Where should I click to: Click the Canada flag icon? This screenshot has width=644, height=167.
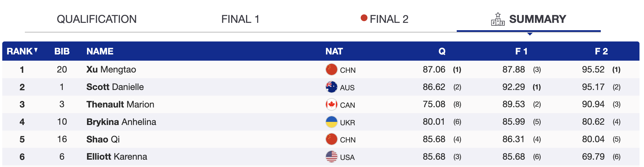point(331,104)
